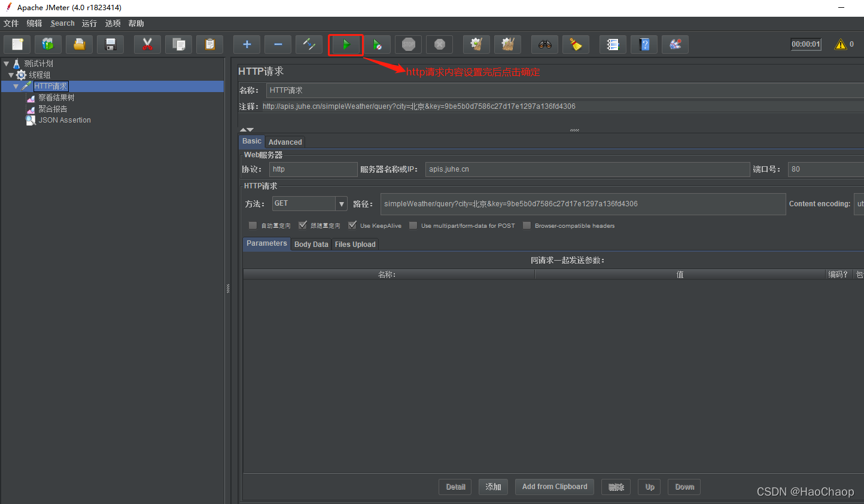This screenshot has width=864, height=504.
Task: Enable Browser-compatible headers checkbox
Action: point(527,225)
